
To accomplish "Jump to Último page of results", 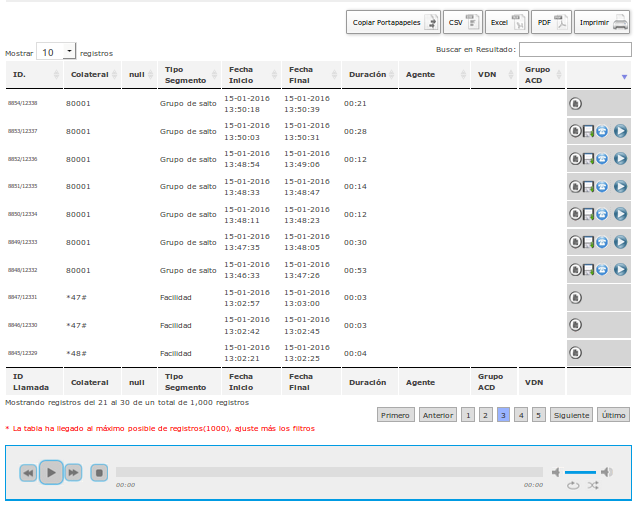I will pos(613,415).
